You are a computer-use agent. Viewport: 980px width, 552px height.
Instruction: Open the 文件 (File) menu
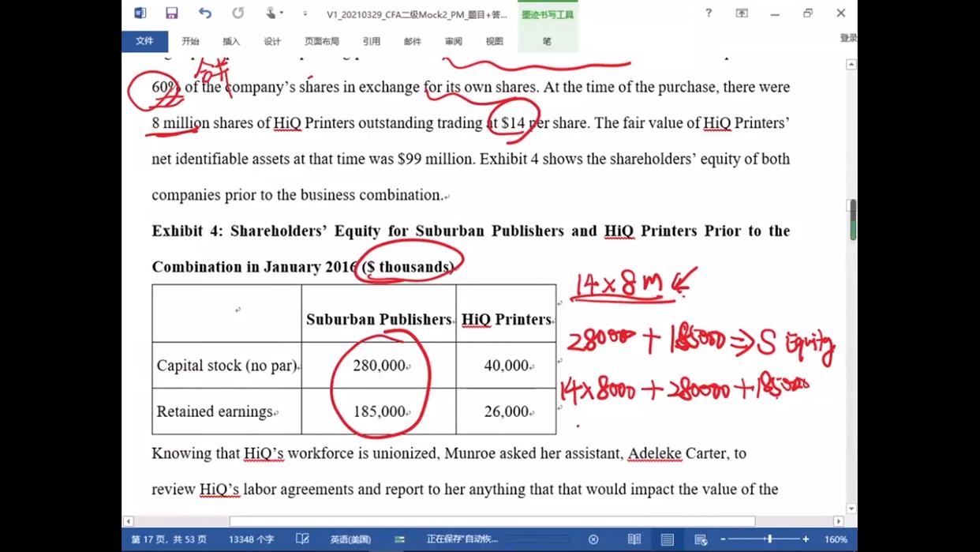144,41
